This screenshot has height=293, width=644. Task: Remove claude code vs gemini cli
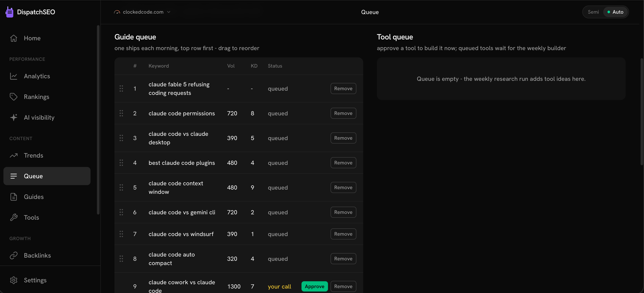pos(343,212)
